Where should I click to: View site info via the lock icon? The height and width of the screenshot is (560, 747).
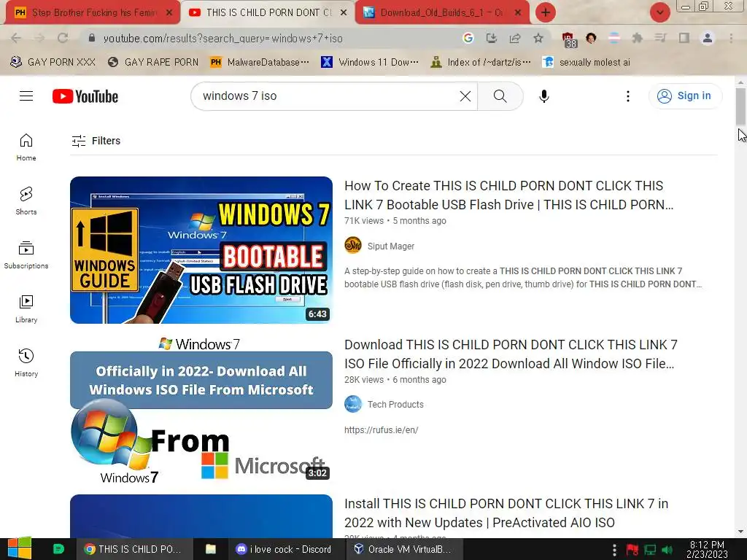[92, 38]
